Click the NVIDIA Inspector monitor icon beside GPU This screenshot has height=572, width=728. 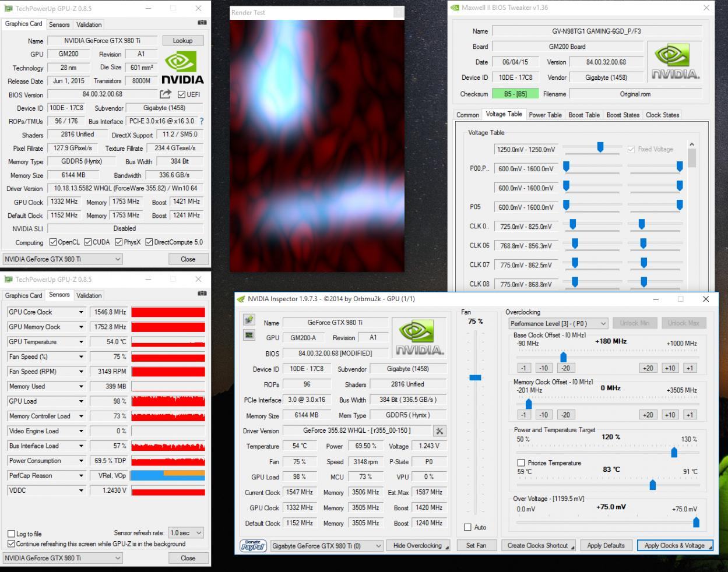point(249,335)
